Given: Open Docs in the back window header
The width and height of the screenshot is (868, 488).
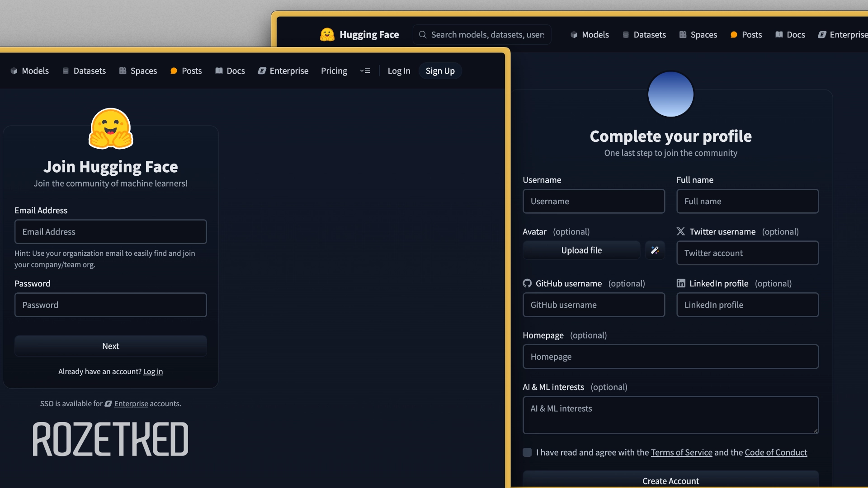Looking at the screenshot, I should 790,35.
